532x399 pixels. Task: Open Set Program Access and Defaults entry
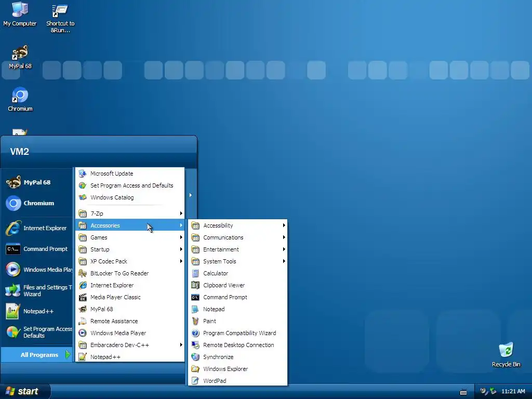(x=130, y=185)
